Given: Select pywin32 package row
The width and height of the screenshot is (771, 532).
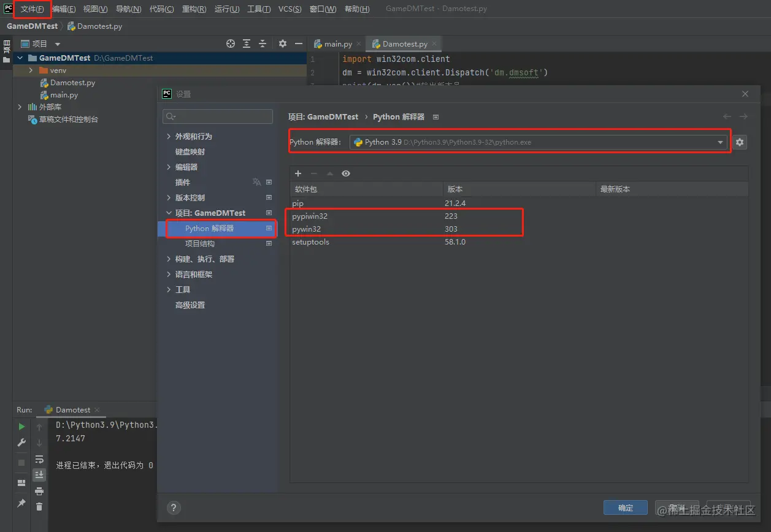Looking at the screenshot, I should click(519, 229).
